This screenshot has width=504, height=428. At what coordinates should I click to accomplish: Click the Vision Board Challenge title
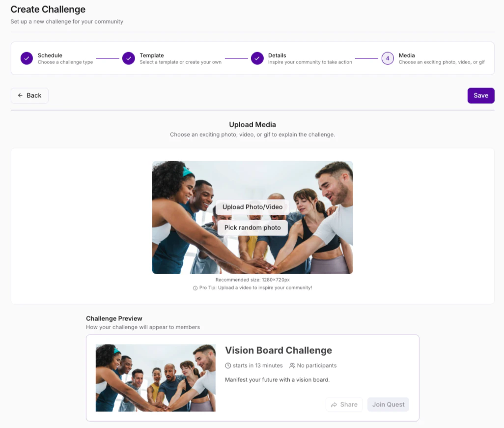pyautogui.click(x=279, y=350)
